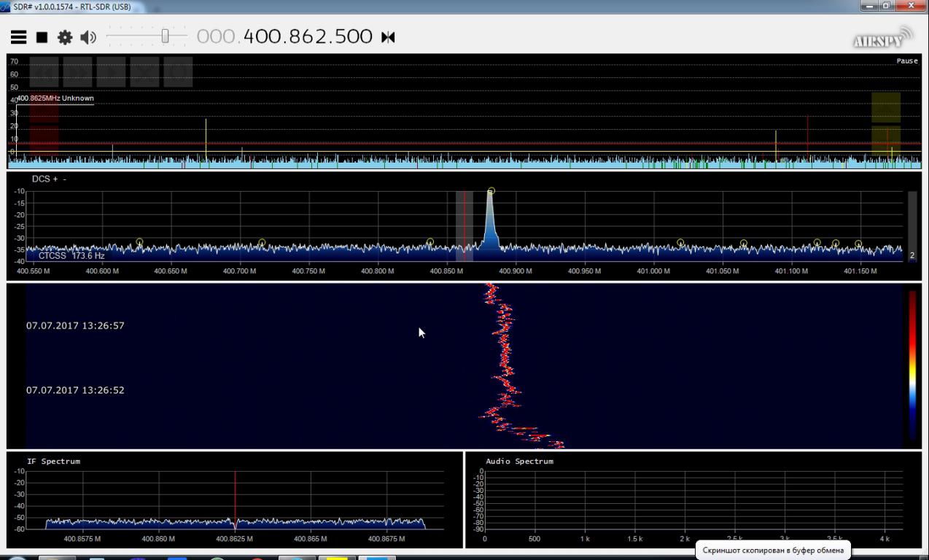This screenshot has width=929, height=560.
Task: Select the peak marker near 401.065 MHz
Action: point(744,244)
